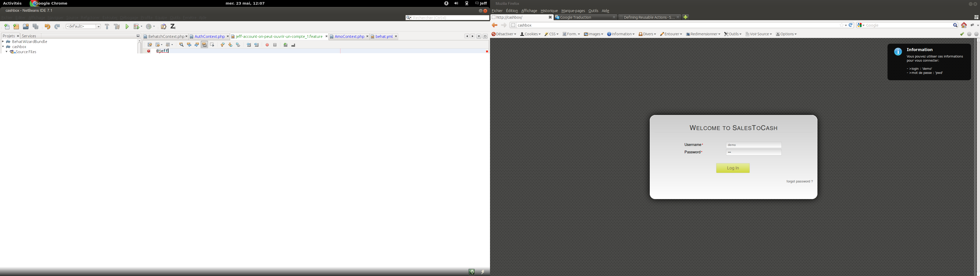Open the Debug Project dropdown arrow
Viewport: 980px width, 276px height.
(x=141, y=27)
